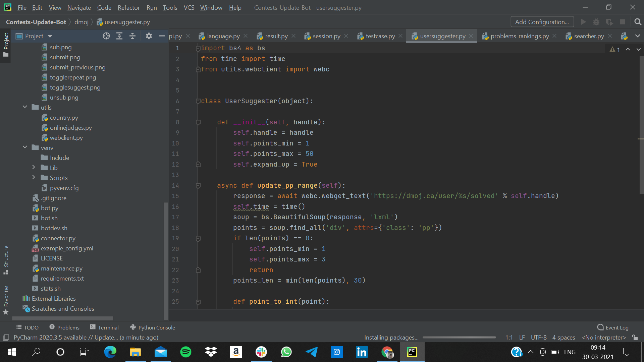Screen dimensions: 644x362
Task: Click the No interpreter status bar widget
Action: [x=604, y=337]
